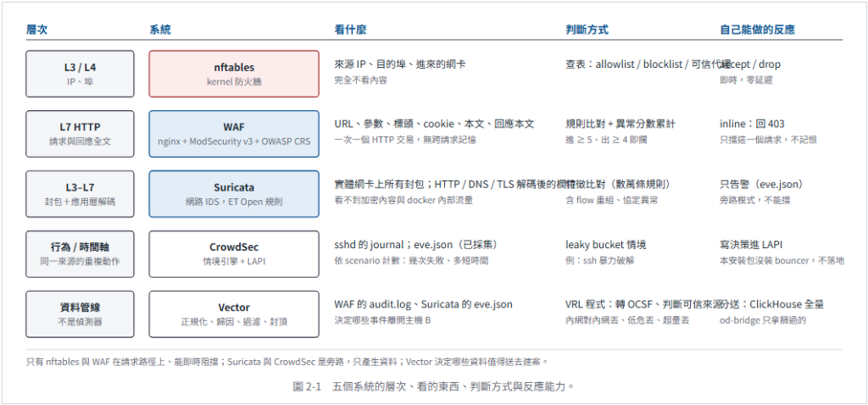Click text 看不到加密內容與 docker 內部流量
868x405 pixels.
tap(403, 200)
